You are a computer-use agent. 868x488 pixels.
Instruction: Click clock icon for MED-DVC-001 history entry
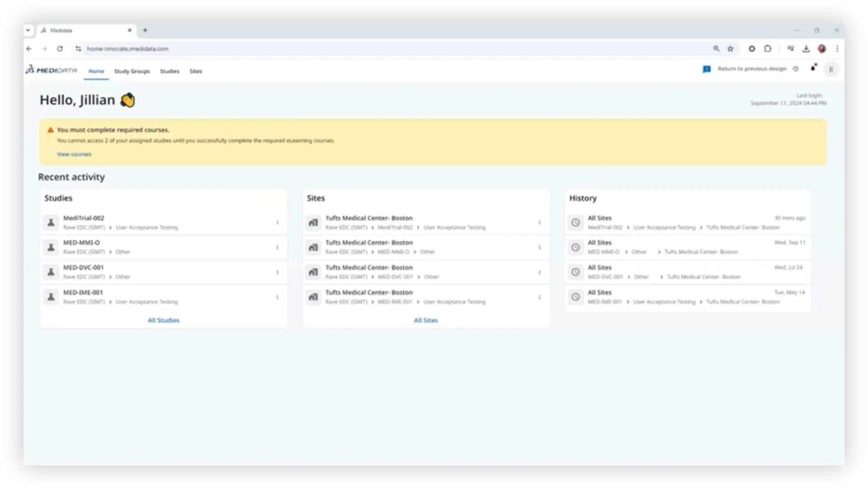pyautogui.click(x=576, y=272)
